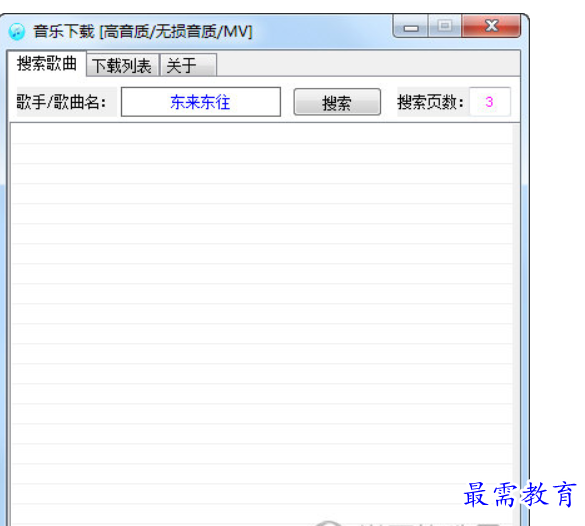Switch to the 搜索歌曲 tab
Screen dimensions: 585x526
tap(47, 64)
